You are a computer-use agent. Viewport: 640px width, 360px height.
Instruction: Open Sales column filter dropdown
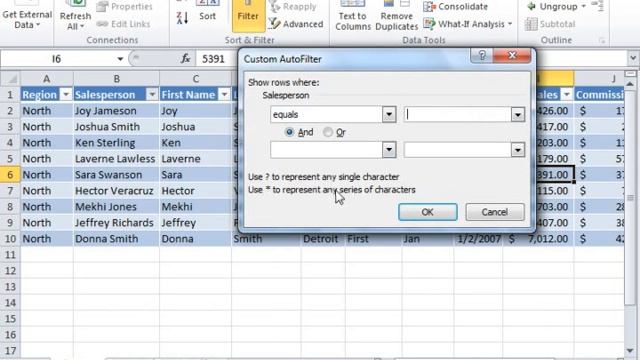coord(567,95)
